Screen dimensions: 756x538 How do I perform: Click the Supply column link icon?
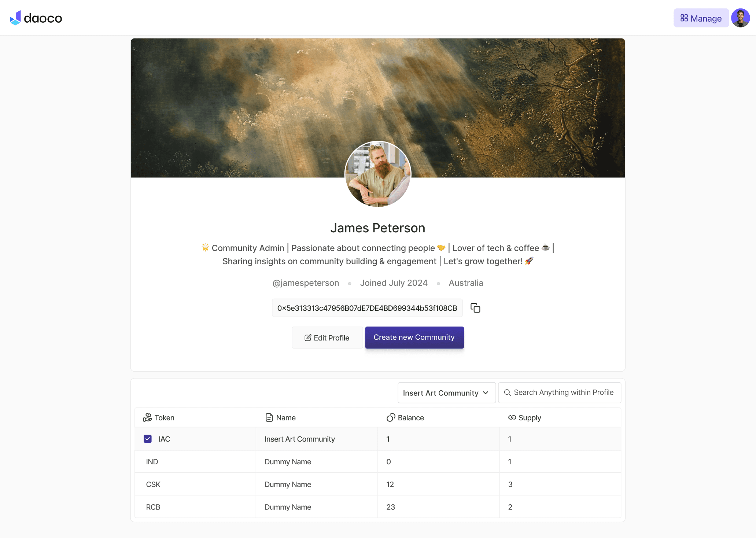[512, 417]
